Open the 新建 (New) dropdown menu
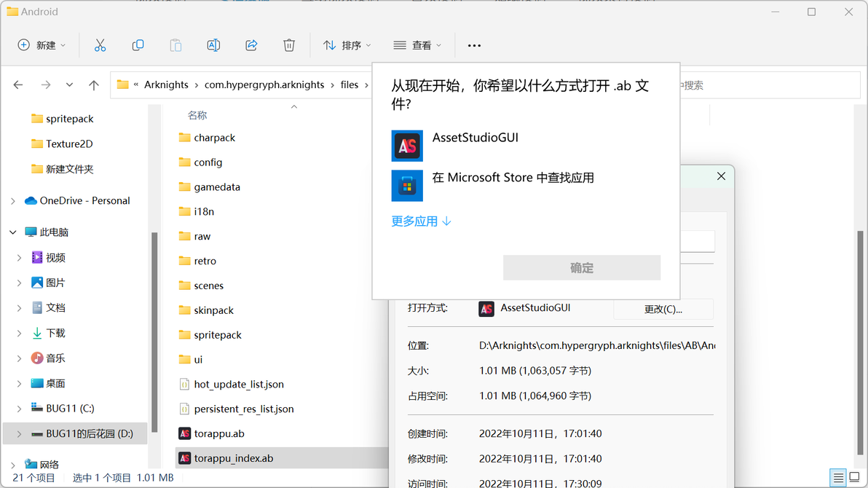 pos(42,45)
